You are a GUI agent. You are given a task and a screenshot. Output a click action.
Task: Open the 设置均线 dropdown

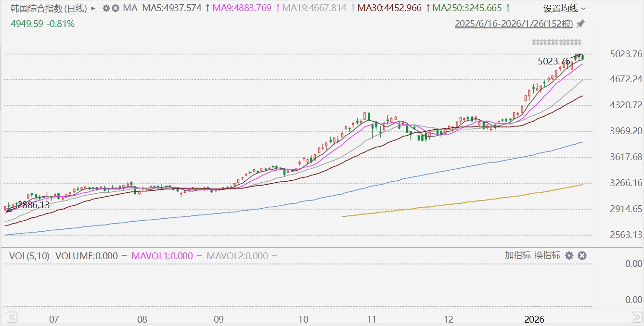click(565, 8)
